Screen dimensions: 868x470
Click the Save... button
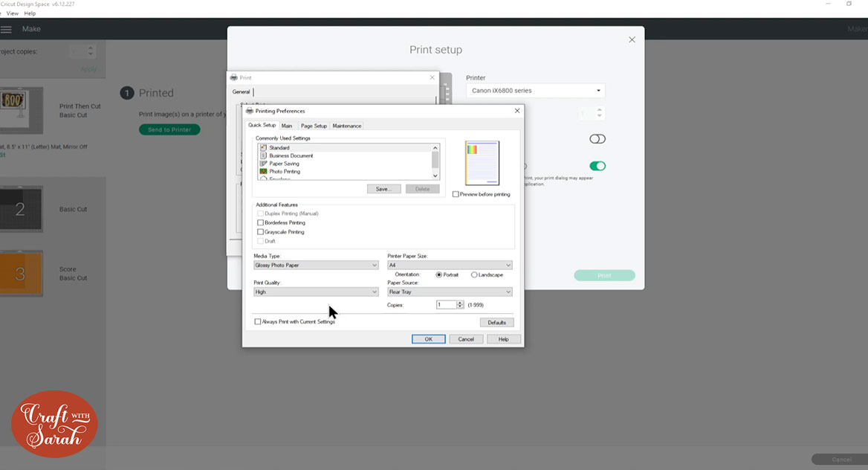(383, 189)
